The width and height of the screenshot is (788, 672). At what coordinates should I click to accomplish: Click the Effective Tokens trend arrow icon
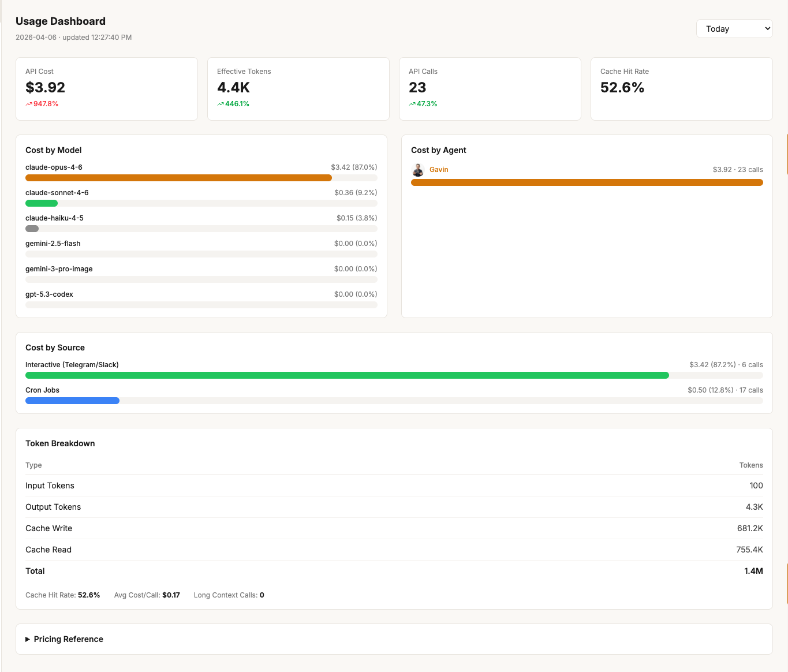pyautogui.click(x=221, y=104)
